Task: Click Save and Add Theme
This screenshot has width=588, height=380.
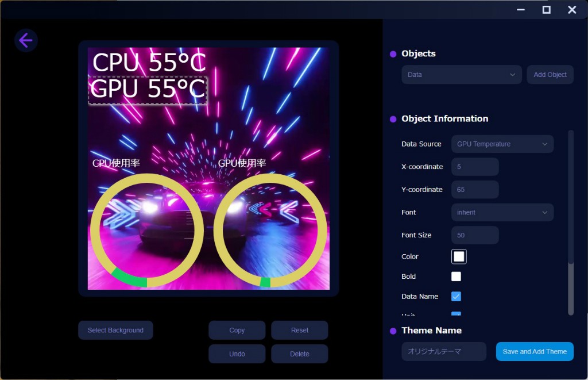Action: click(534, 352)
